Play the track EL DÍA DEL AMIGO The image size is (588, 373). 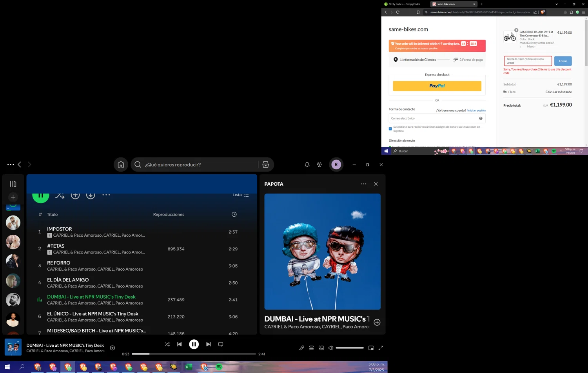(142, 282)
